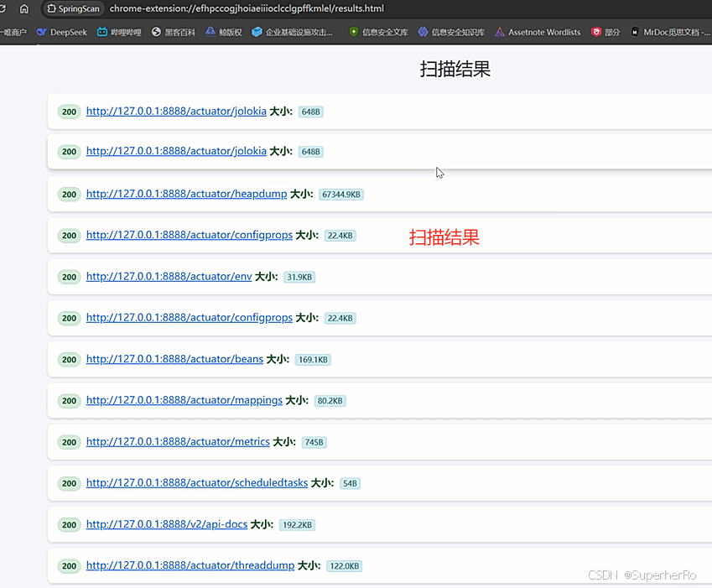Click the chrome-extension results.html address bar

(x=247, y=8)
